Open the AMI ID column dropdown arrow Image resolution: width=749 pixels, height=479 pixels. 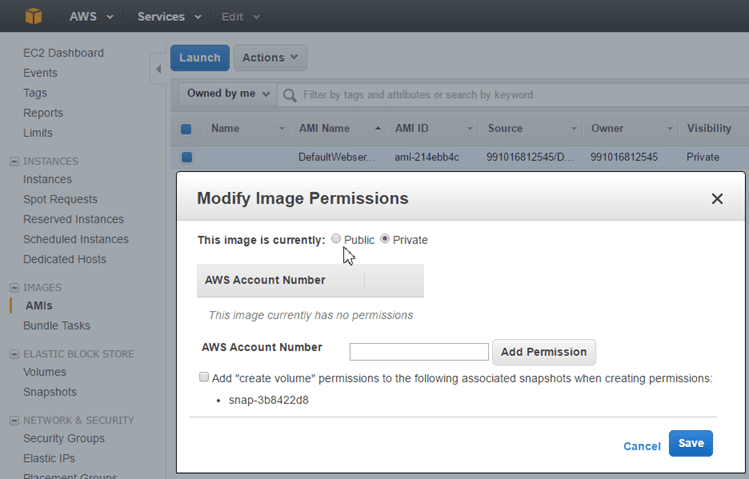[x=470, y=129]
